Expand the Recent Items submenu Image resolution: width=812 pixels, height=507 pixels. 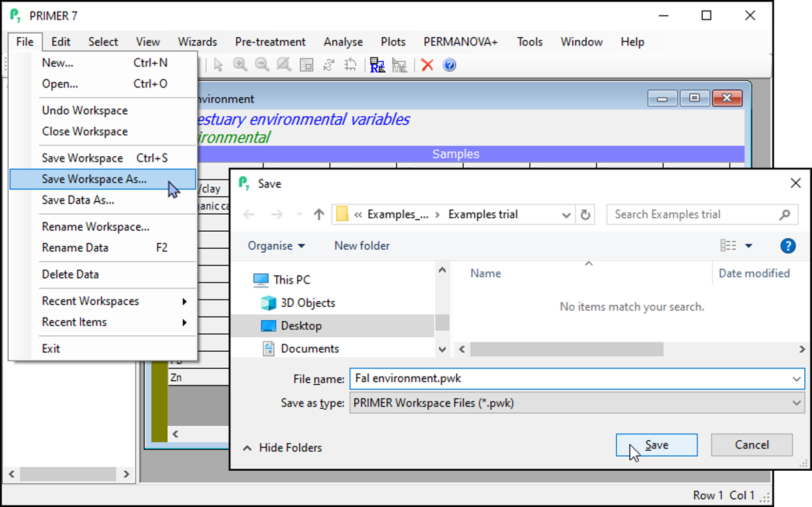click(x=114, y=322)
